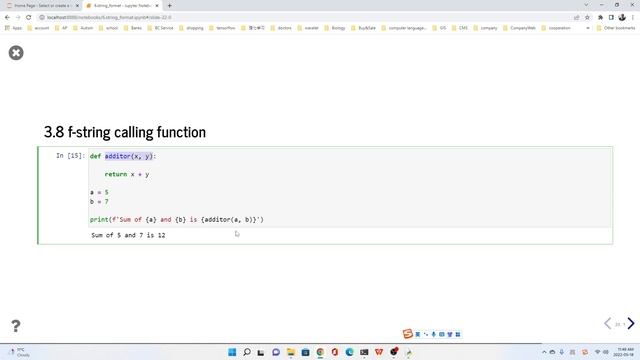The width and height of the screenshot is (640, 360).
Task: Open Task View on the taskbar
Action: coord(261,352)
